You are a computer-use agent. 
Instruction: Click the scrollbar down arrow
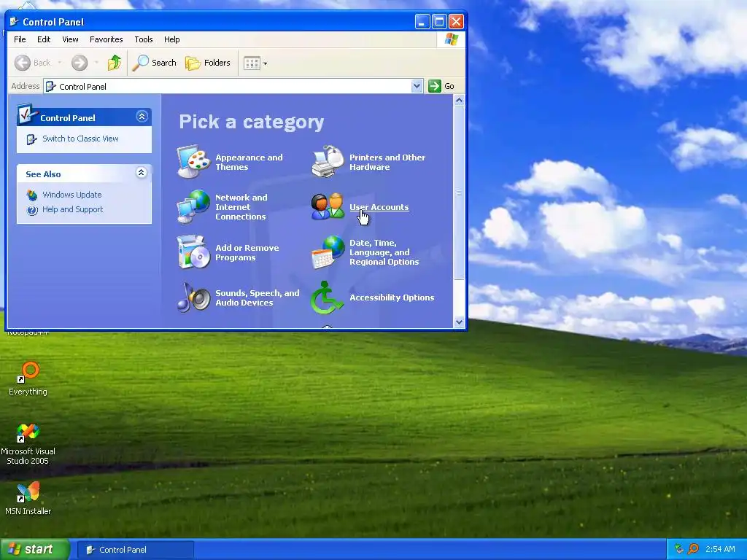(x=460, y=322)
